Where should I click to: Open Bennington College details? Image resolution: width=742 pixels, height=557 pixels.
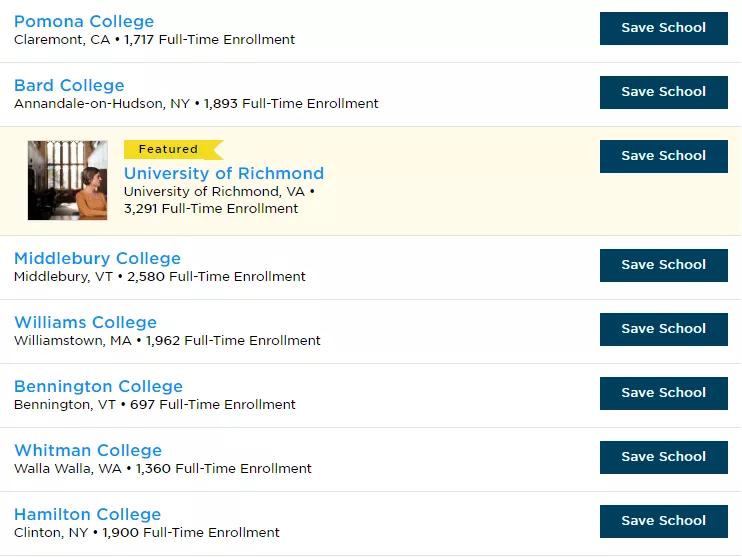98,386
